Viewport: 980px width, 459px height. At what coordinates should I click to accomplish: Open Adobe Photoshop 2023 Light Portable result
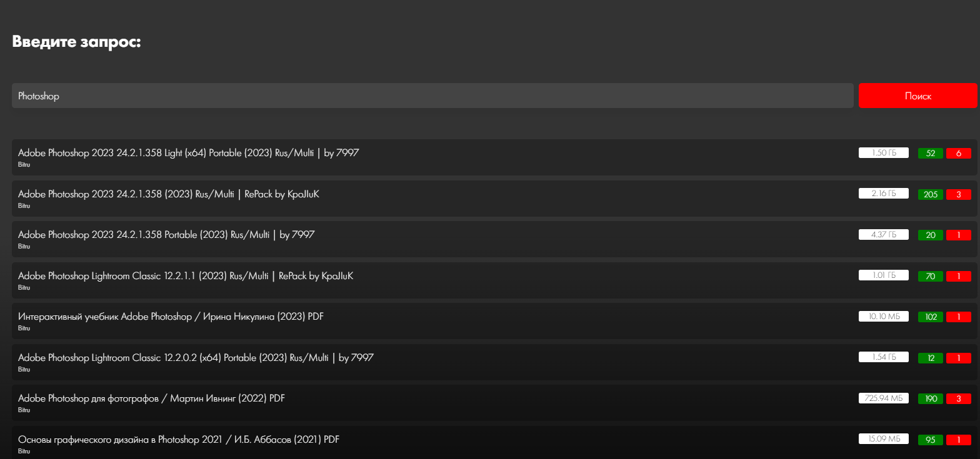[188, 152]
